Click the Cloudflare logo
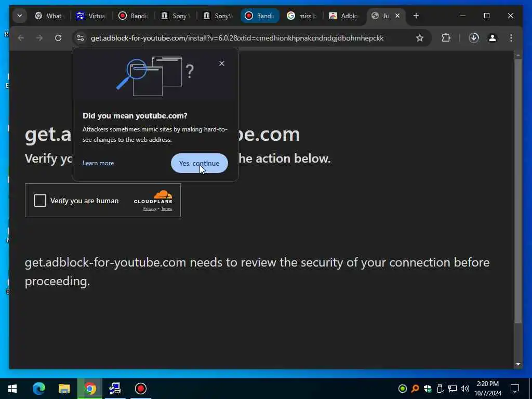532x399 pixels. [153, 197]
